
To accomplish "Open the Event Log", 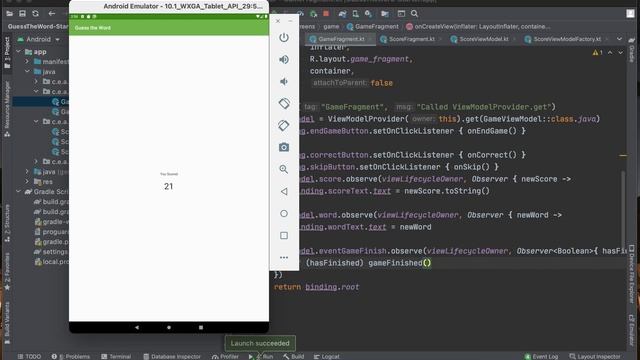I will [541, 356].
